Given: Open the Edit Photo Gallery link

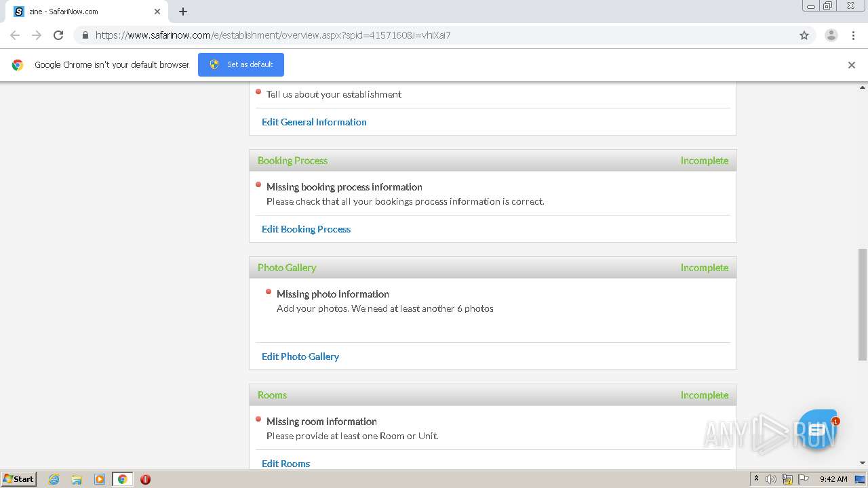Looking at the screenshot, I should point(300,357).
